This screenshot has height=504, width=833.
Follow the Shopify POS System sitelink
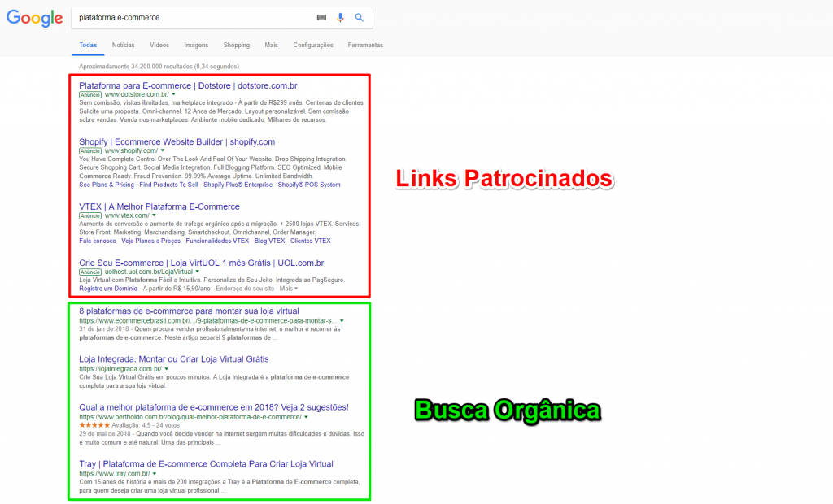309,185
